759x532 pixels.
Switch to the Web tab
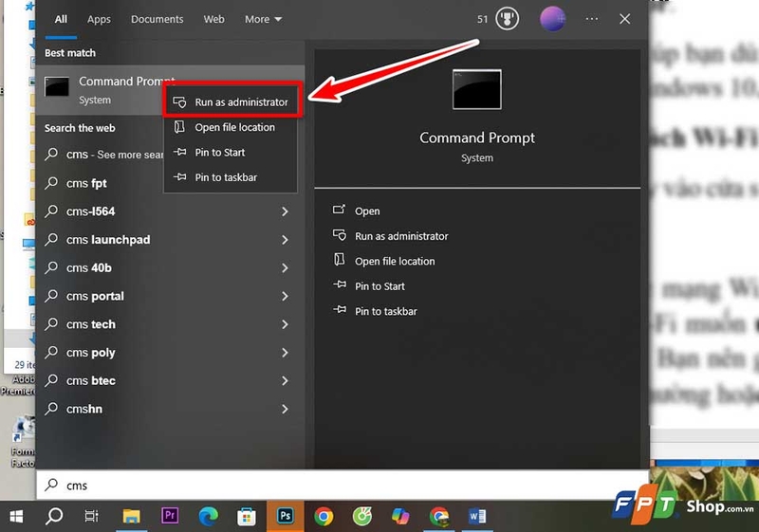(213, 19)
